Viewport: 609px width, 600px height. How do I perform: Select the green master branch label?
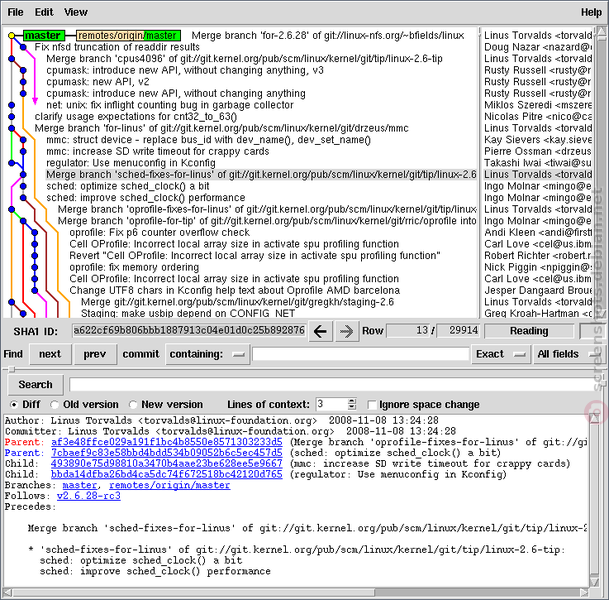pyautogui.click(x=43, y=35)
